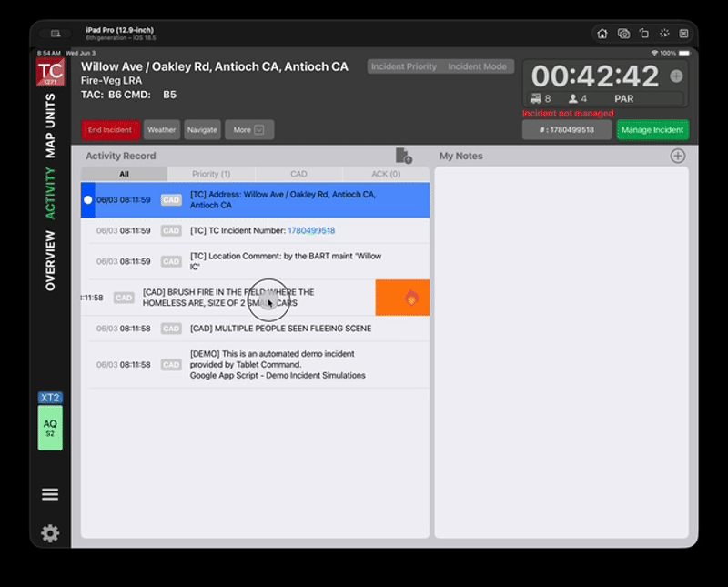
Task: Open the TC app logo
Action: pos(50,72)
